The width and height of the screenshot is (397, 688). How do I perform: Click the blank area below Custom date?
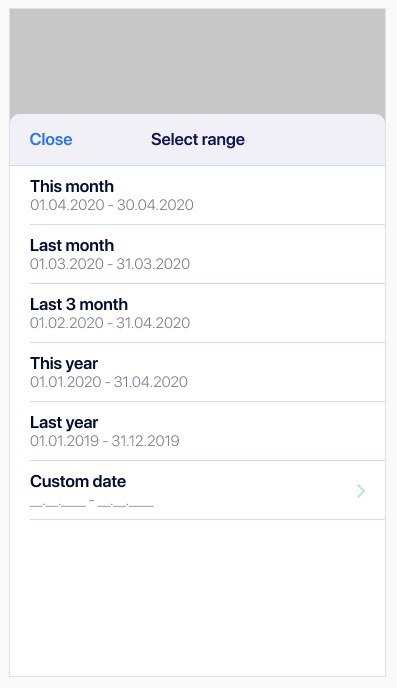(197, 598)
